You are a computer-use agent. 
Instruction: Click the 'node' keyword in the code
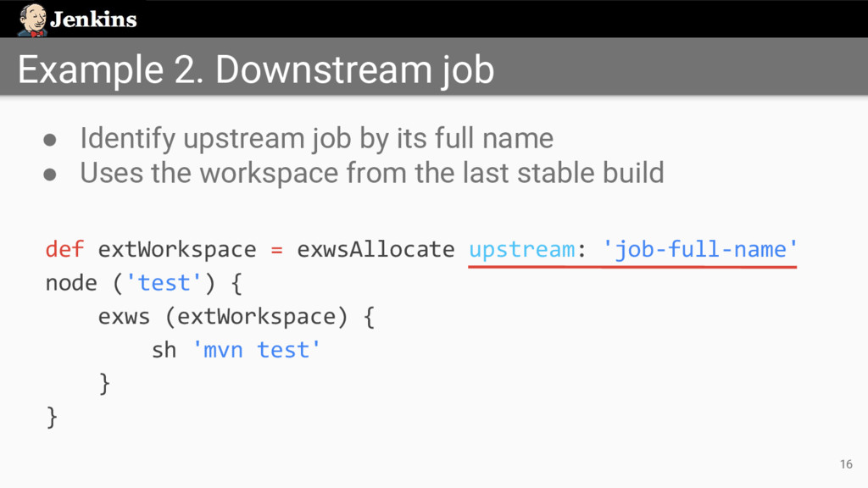71,283
